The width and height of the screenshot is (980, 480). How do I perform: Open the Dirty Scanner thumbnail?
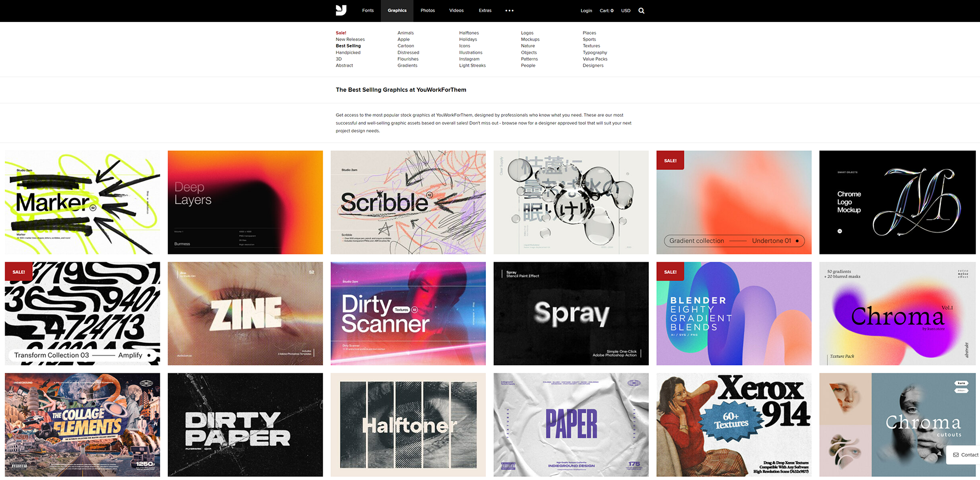(408, 314)
